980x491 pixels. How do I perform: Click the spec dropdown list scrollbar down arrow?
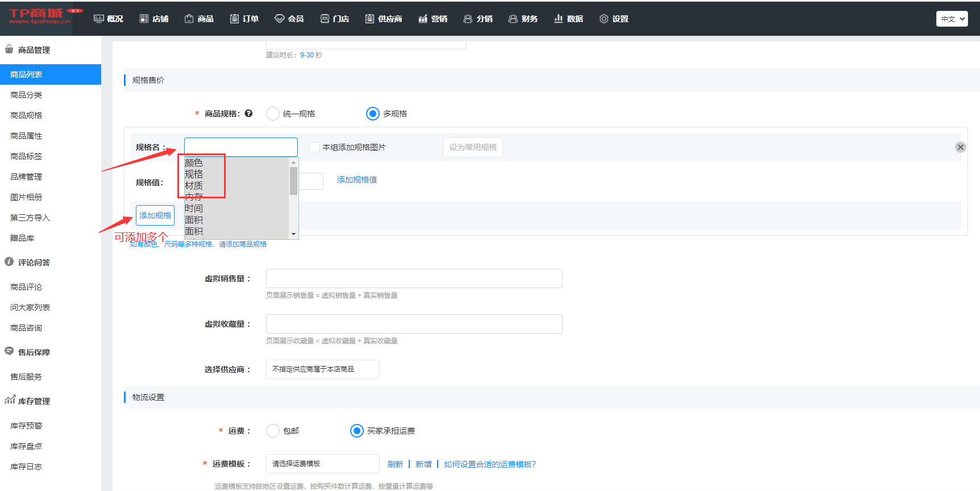coord(293,234)
